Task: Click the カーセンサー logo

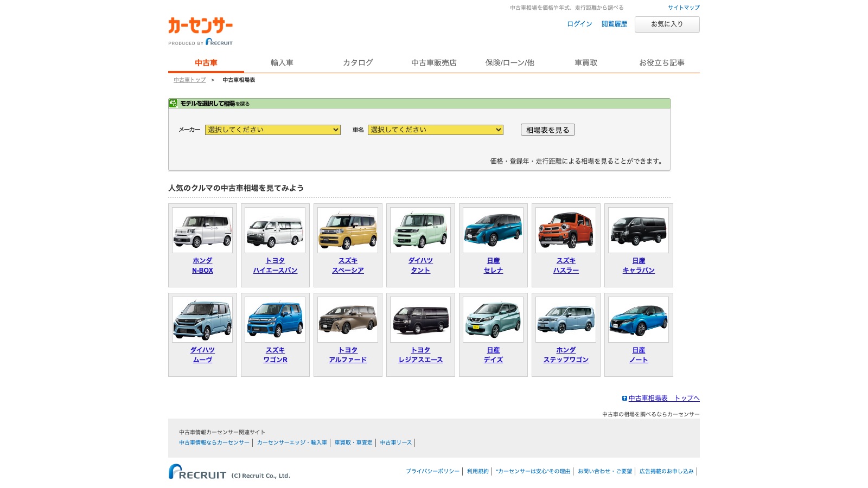Action: [x=200, y=25]
